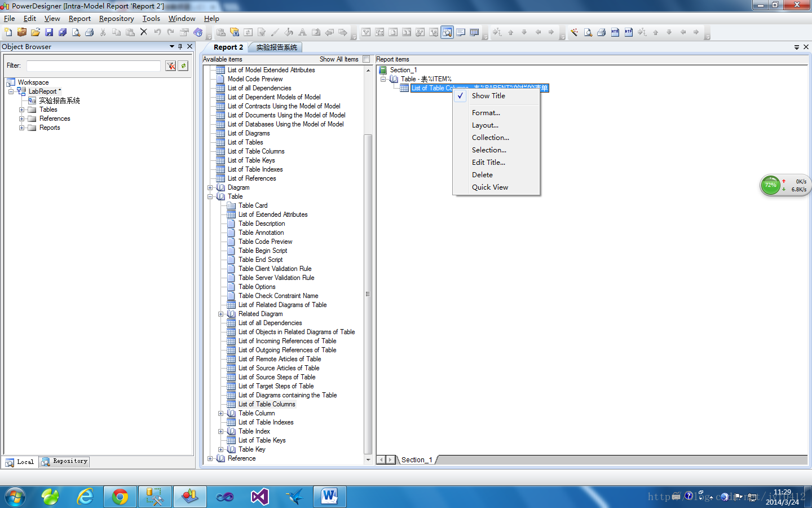Switch to the 实验报告系统 tab
812x508 pixels.
pyautogui.click(x=276, y=47)
